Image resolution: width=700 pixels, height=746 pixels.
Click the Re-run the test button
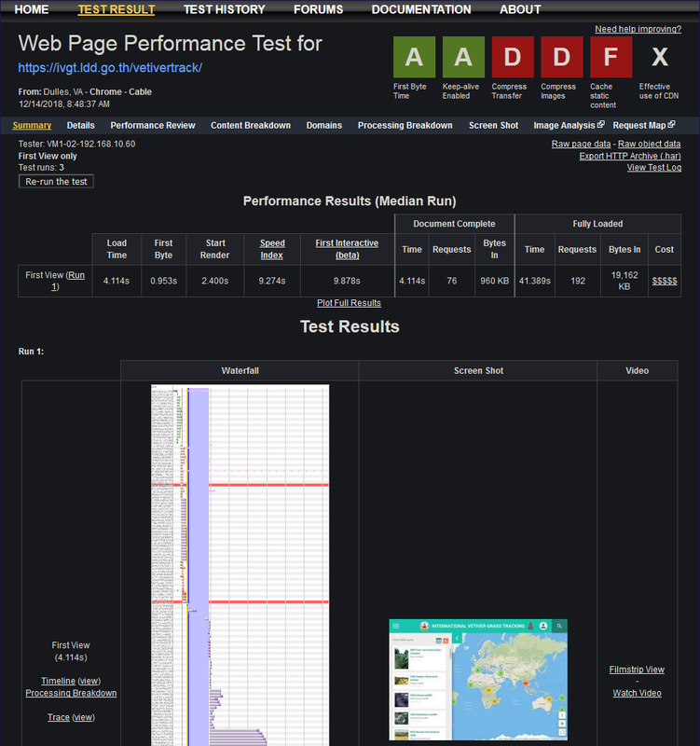pos(56,181)
